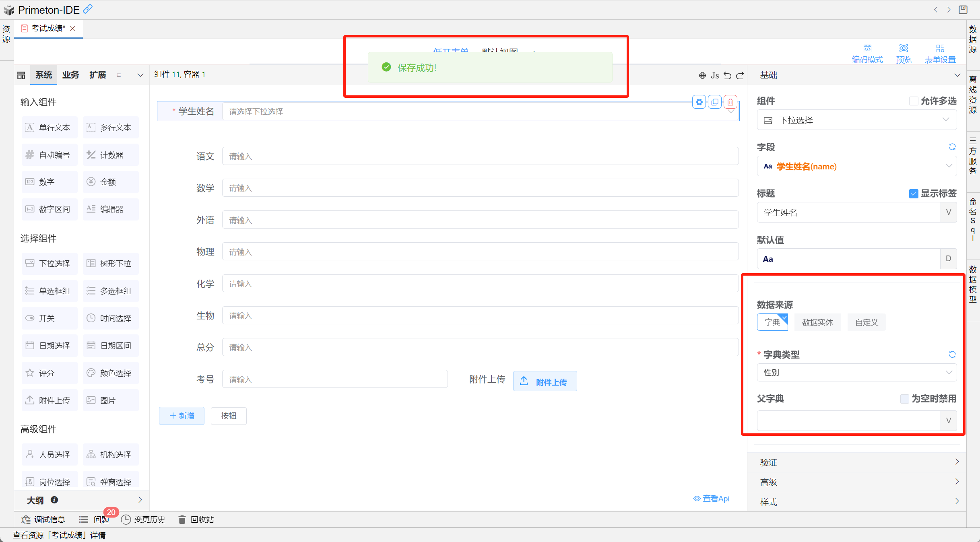Uncheck the 显示标签 checkbox

[913, 194]
